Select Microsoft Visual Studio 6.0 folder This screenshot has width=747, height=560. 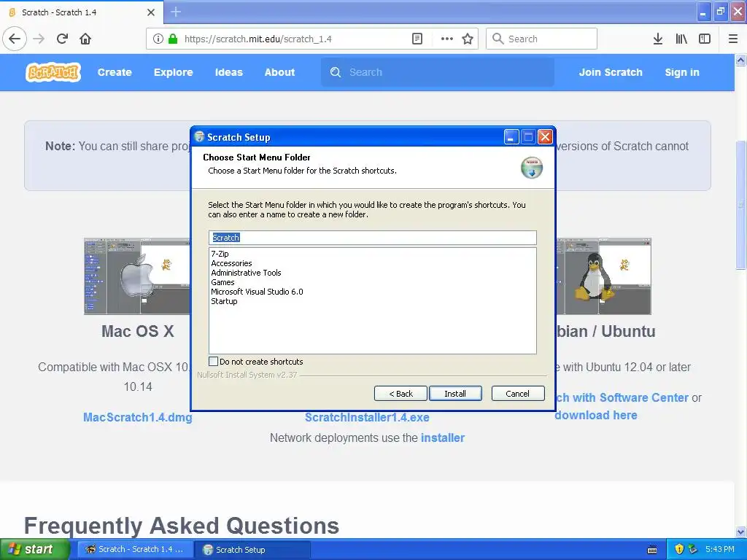click(x=257, y=292)
